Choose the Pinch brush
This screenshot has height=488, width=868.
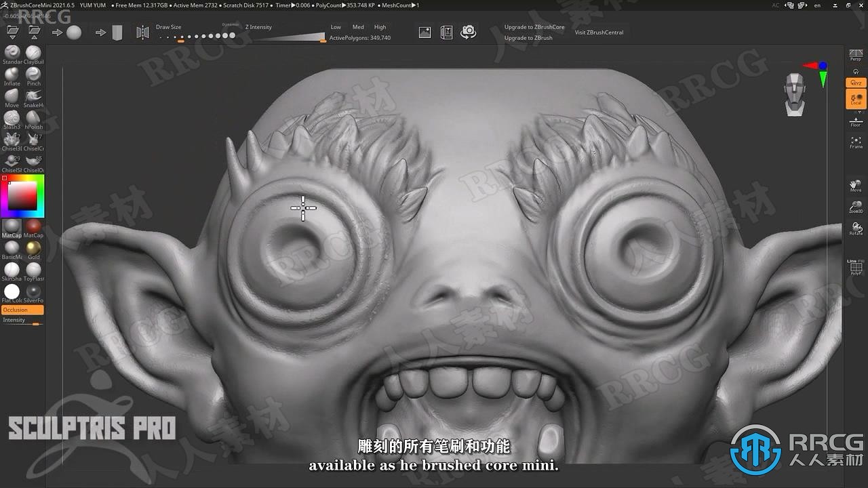(x=33, y=77)
